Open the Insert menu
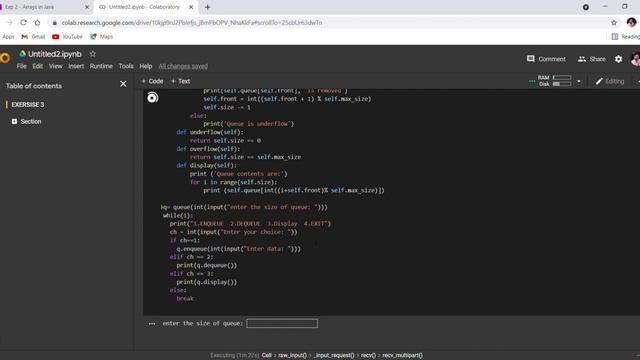Viewport: 640px width, 360px height. click(x=76, y=66)
